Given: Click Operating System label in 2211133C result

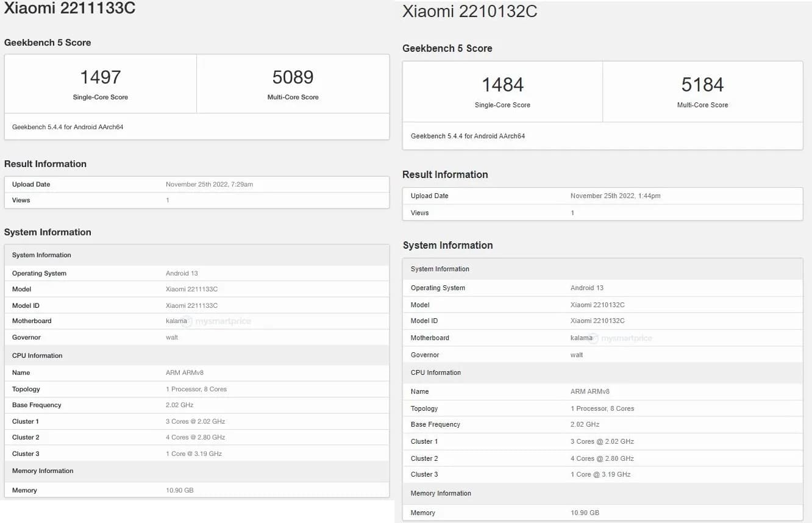Looking at the screenshot, I should tap(39, 273).
